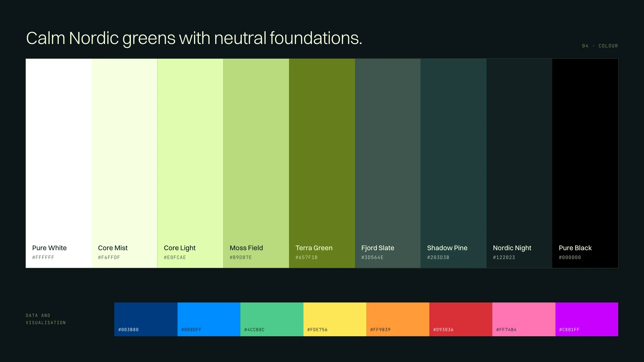Click the 'Fjord Slate' label text
Viewport: 644px width, 362px height.
coord(378,248)
